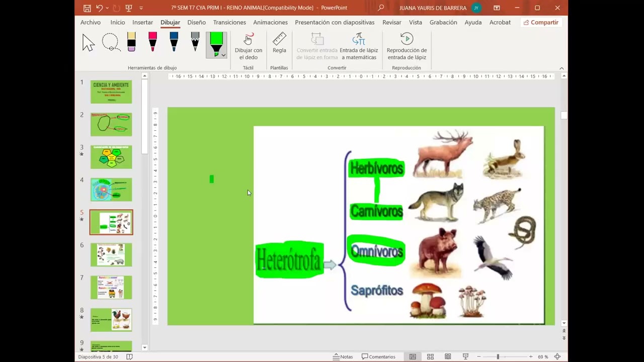Adjust the zoom slider handle
Viewport: 644px width, 362px height.
(x=498, y=356)
